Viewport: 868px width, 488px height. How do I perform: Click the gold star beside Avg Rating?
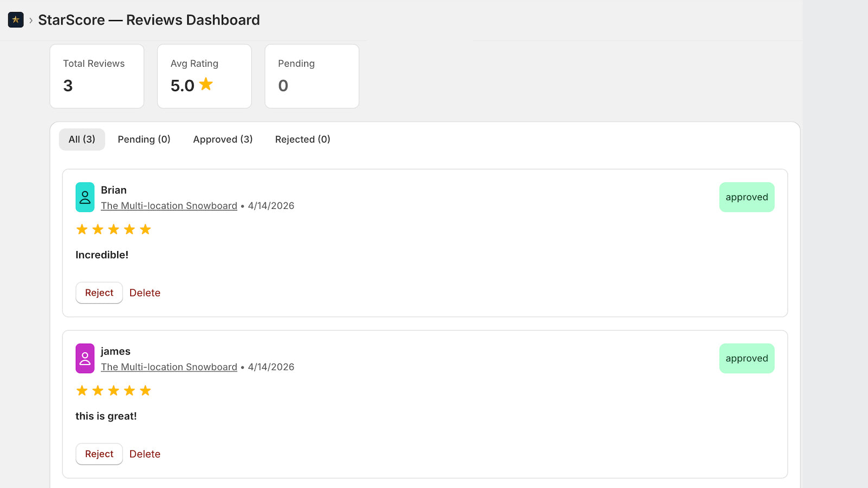coord(206,84)
